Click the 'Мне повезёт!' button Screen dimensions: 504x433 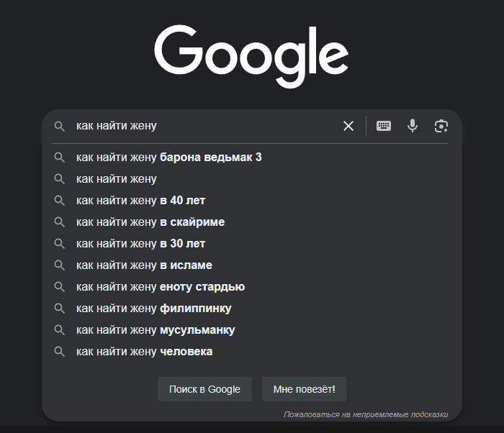[304, 389]
